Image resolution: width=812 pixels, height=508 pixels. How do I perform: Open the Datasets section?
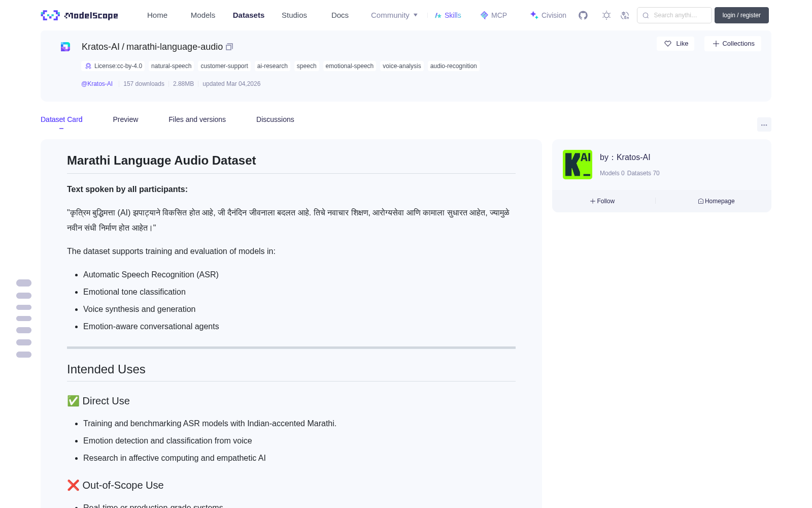click(249, 15)
